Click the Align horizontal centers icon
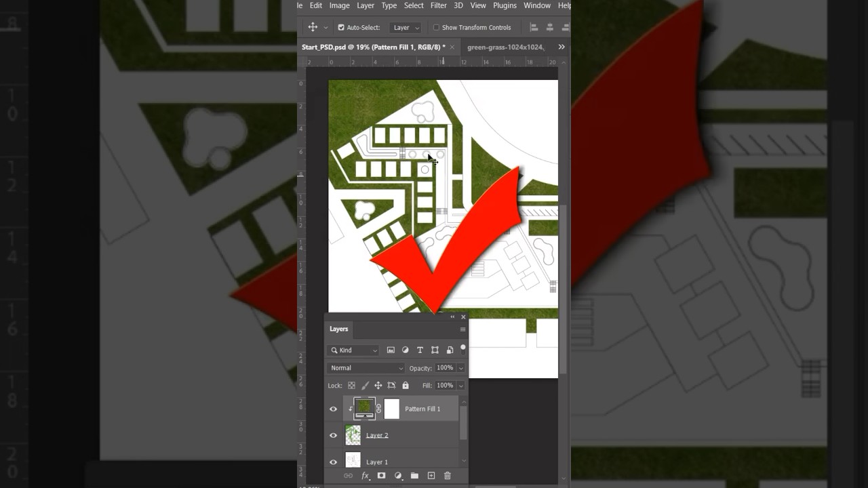The width and height of the screenshot is (868, 488). (x=549, y=27)
